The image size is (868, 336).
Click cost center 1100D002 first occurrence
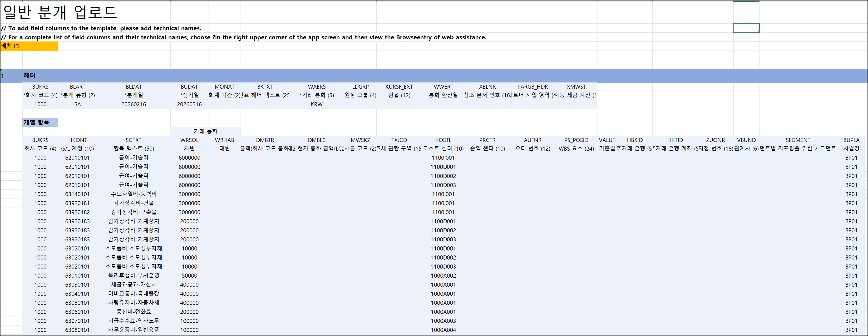pos(443,176)
